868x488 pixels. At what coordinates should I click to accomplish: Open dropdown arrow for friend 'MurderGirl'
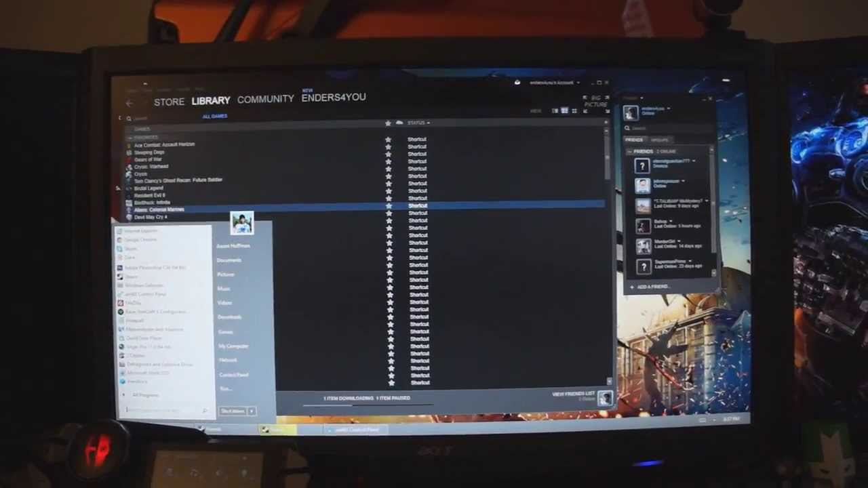click(680, 241)
